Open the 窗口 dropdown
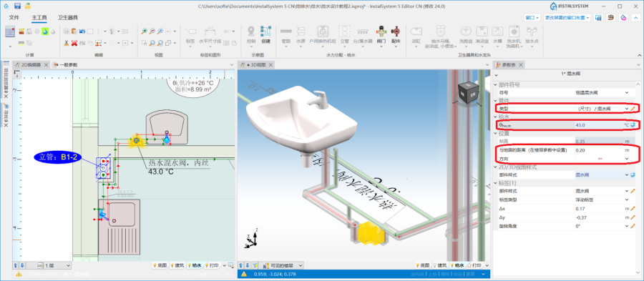This screenshot has width=644, height=281. [532, 18]
